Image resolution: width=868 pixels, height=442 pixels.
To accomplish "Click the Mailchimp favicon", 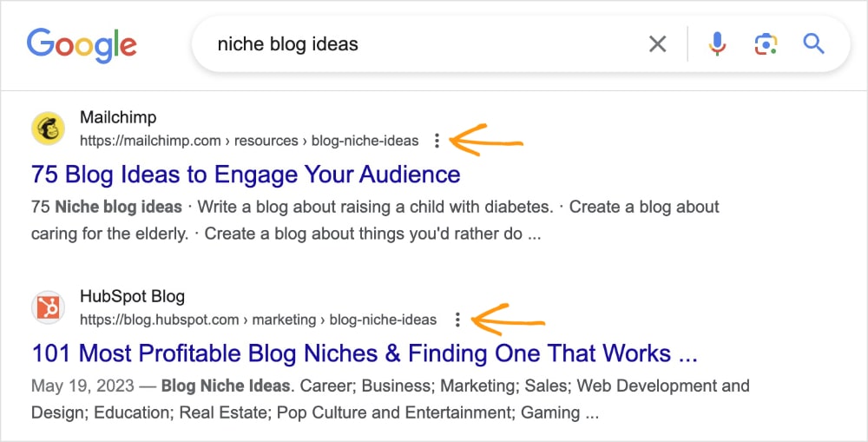I will tap(48, 129).
